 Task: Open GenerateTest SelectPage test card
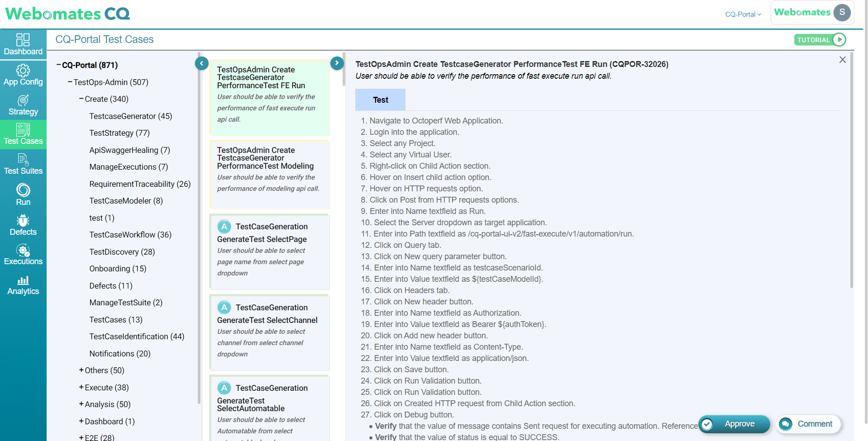point(269,252)
